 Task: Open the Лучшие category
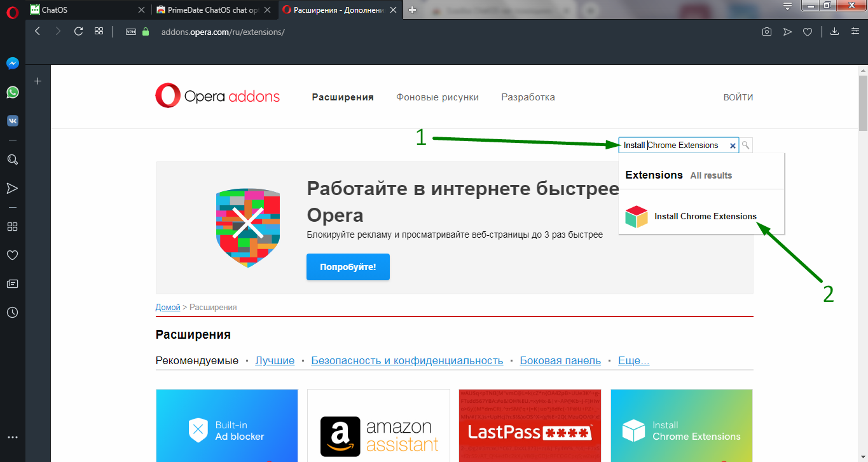tap(275, 360)
